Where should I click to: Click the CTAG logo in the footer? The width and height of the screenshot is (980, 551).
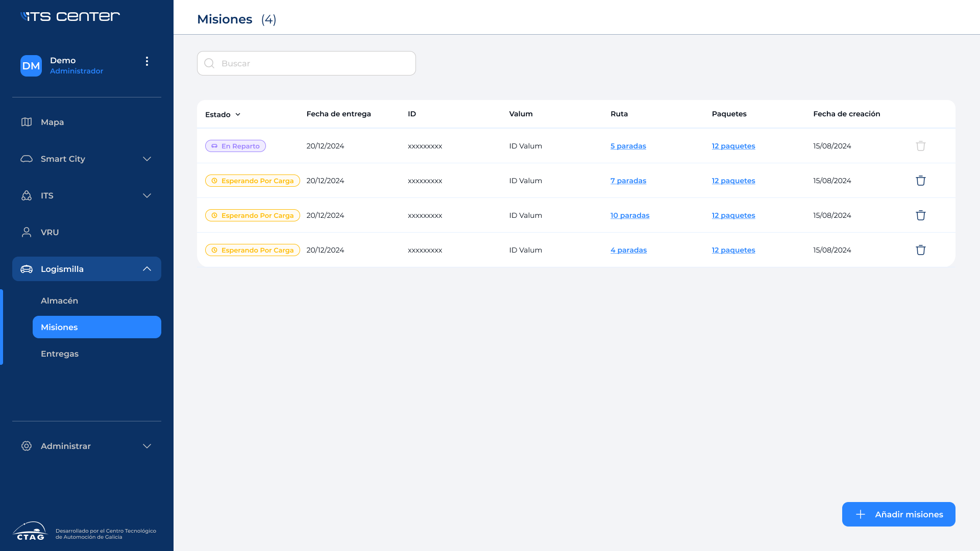tap(30, 531)
